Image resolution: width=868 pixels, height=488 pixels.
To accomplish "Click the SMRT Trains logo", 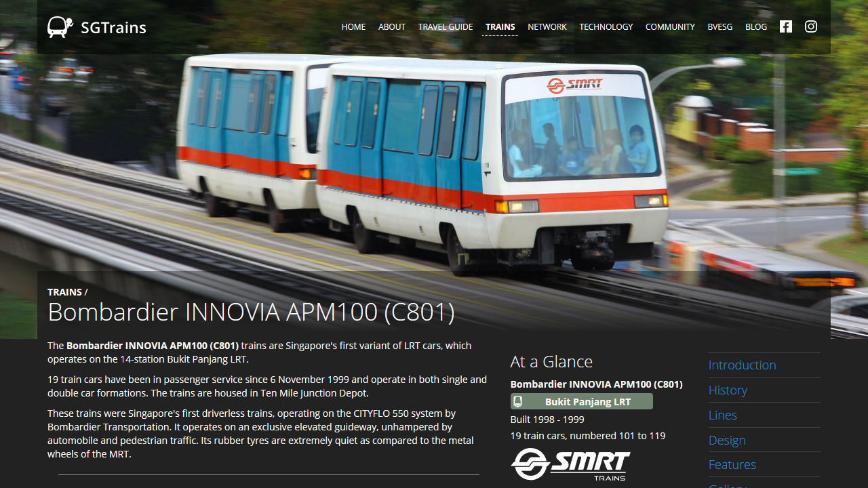I will tap(570, 465).
